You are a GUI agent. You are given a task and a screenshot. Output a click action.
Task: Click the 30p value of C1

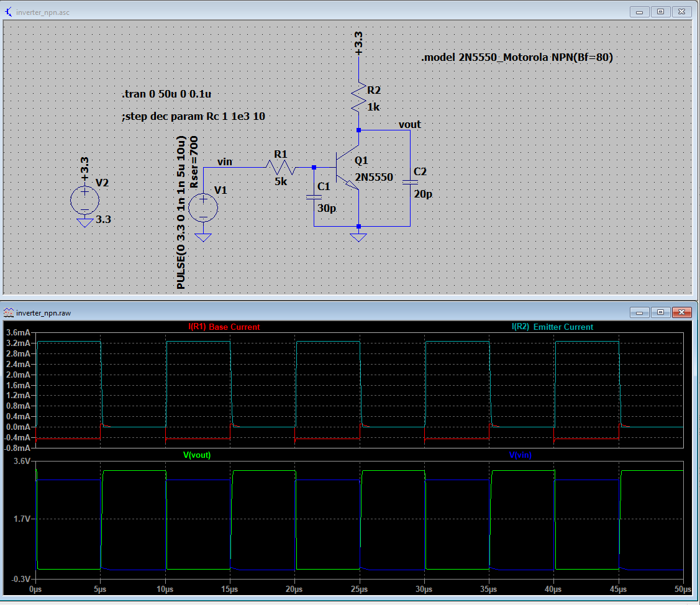pyautogui.click(x=327, y=209)
